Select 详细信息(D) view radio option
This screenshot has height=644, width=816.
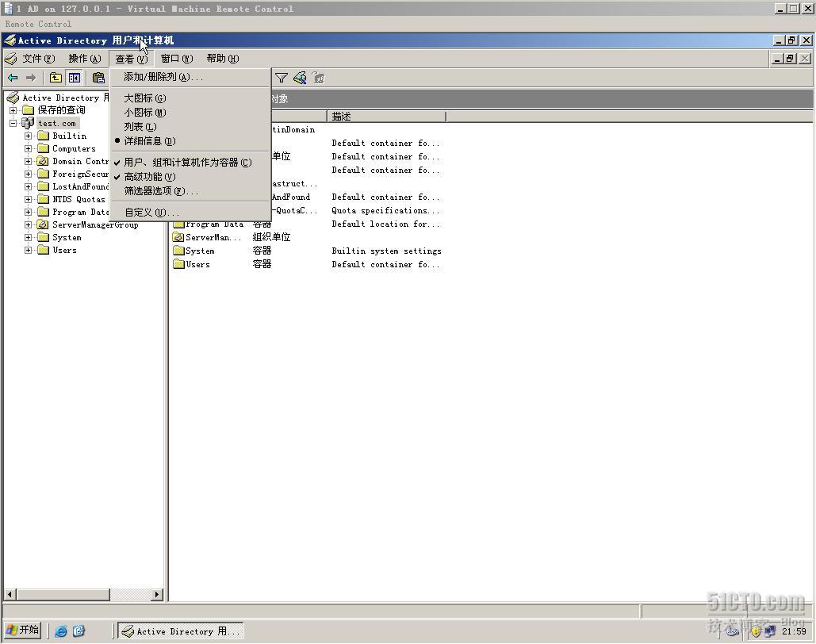(x=190, y=141)
